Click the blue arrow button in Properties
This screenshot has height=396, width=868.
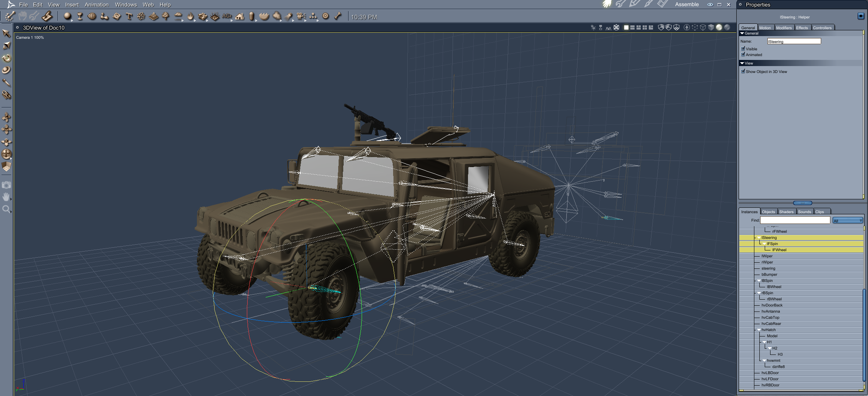tap(861, 16)
